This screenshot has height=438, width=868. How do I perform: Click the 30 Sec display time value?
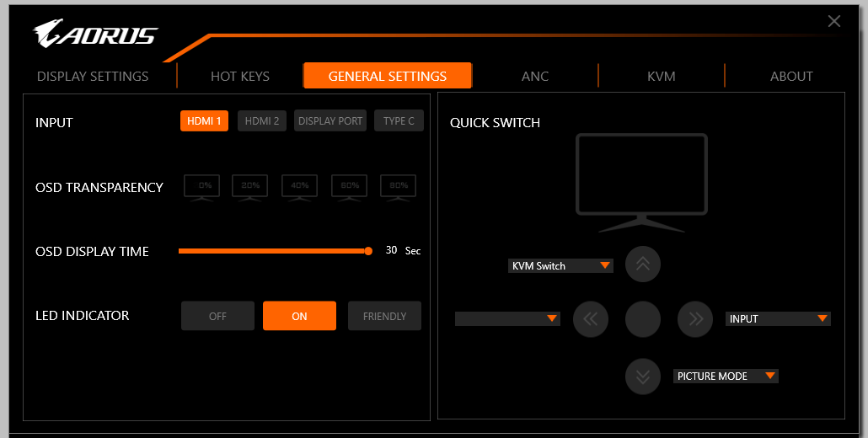pos(403,250)
